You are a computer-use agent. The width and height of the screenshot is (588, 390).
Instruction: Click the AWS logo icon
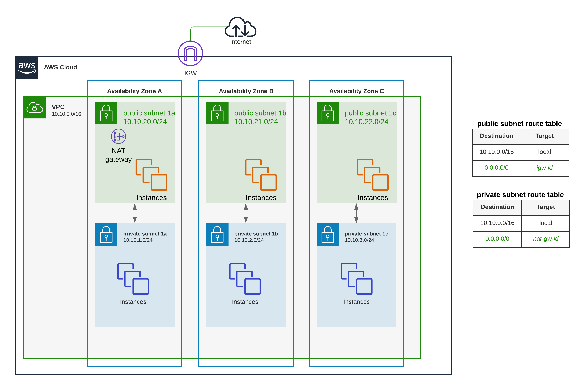[27, 67]
